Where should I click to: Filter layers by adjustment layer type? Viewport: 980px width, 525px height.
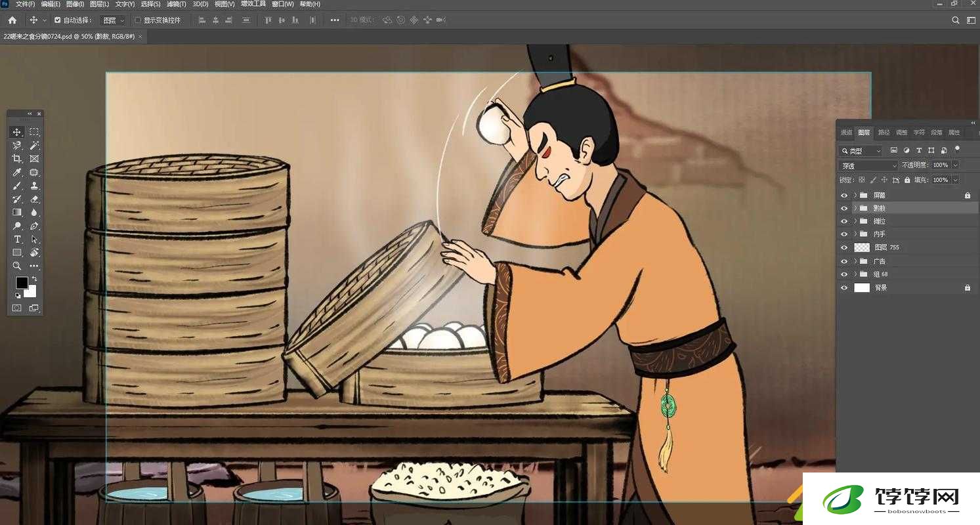(x=906, y=150)
